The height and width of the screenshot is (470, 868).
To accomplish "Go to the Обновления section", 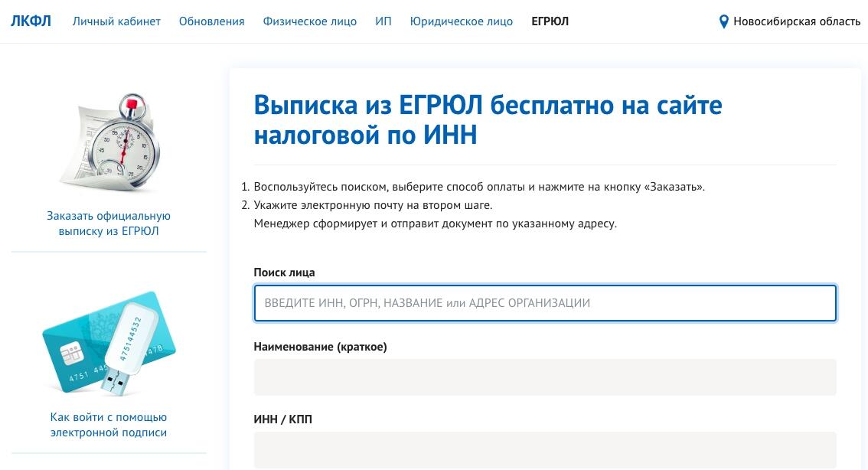I will tap(211, 21).
